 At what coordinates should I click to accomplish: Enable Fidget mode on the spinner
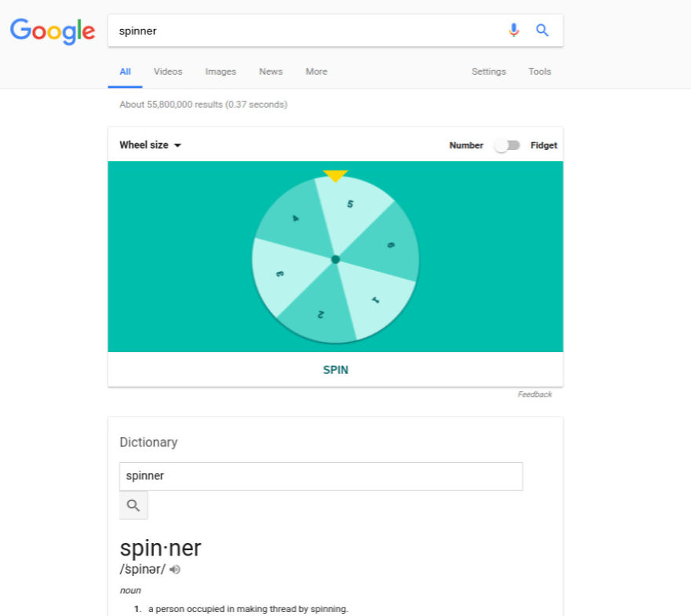544,145
